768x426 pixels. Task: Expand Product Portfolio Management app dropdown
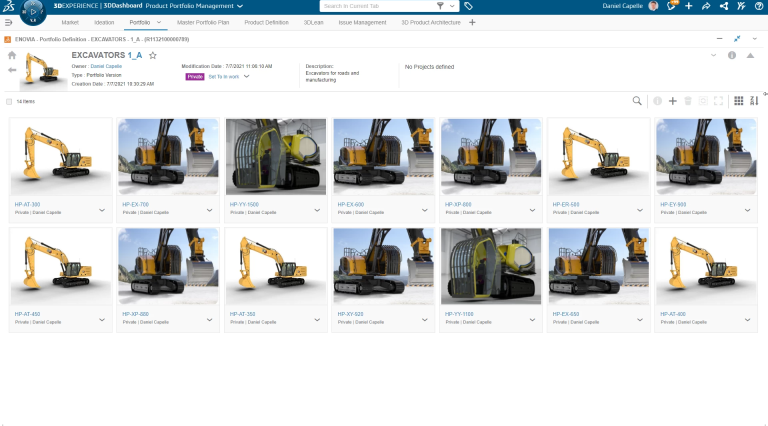click(239, 6)
